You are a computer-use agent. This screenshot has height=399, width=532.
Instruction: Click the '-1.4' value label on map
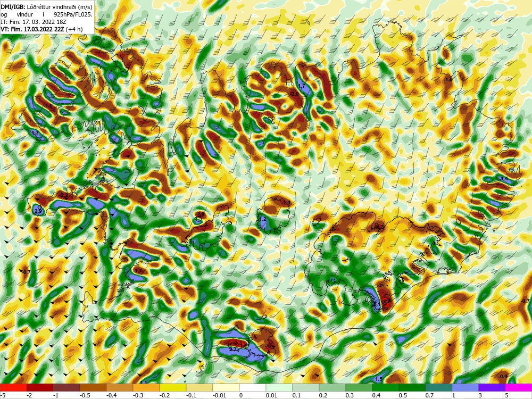pyautogui.click(x=286, y=203)
